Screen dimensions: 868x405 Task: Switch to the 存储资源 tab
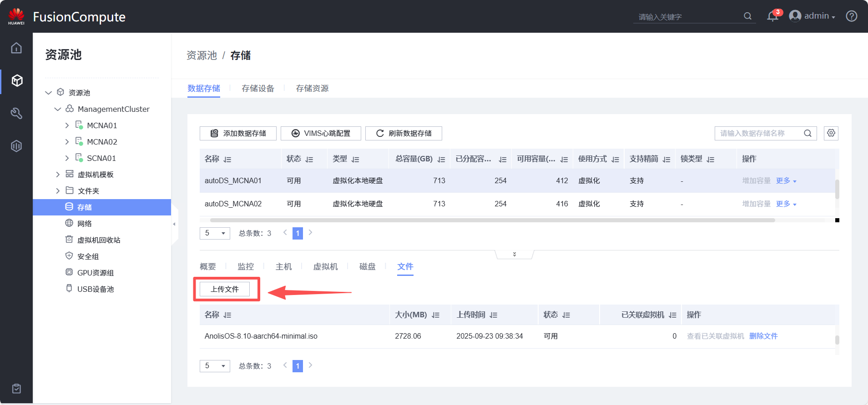312,88
